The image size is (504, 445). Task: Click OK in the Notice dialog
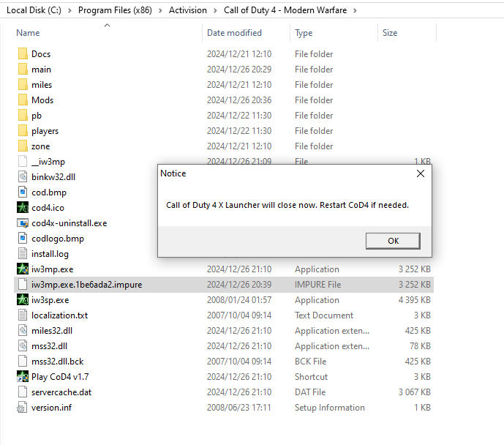click(x=393, y=241)
